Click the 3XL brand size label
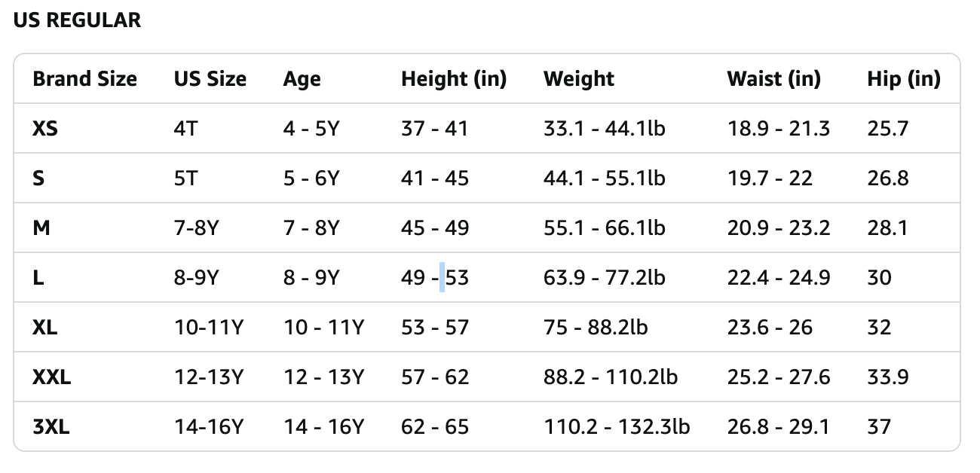Screen dimensions: 980x473 51,427
